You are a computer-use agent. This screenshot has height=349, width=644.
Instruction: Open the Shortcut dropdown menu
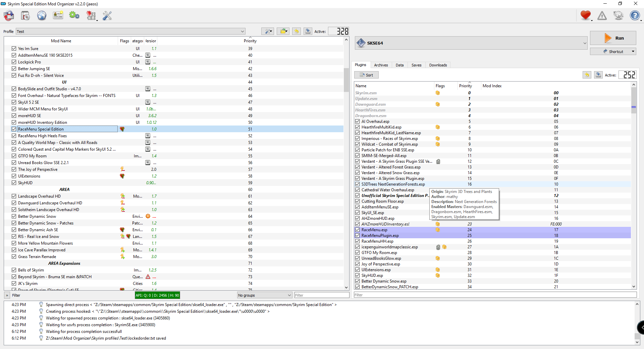point(613,51)
